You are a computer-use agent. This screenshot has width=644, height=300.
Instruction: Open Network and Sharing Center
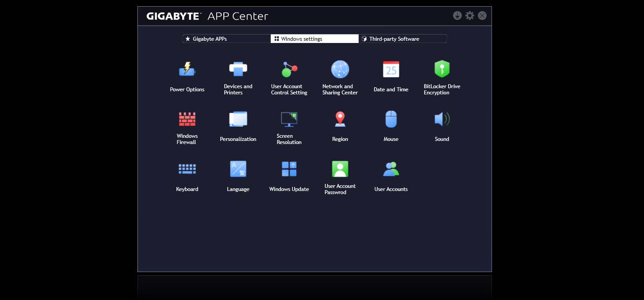point(340,70)
